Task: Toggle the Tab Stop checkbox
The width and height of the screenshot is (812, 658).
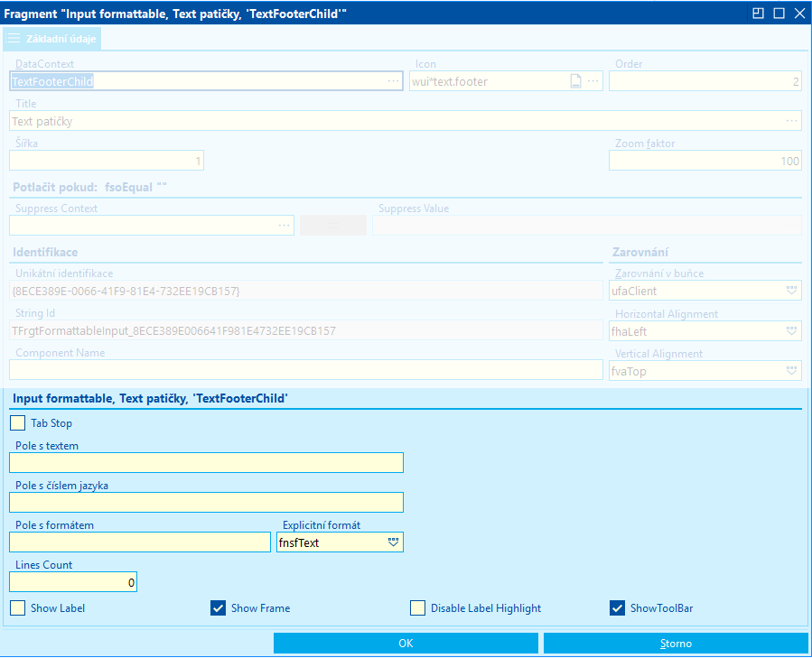Action: pyautogui.click(x=17, y=423)
